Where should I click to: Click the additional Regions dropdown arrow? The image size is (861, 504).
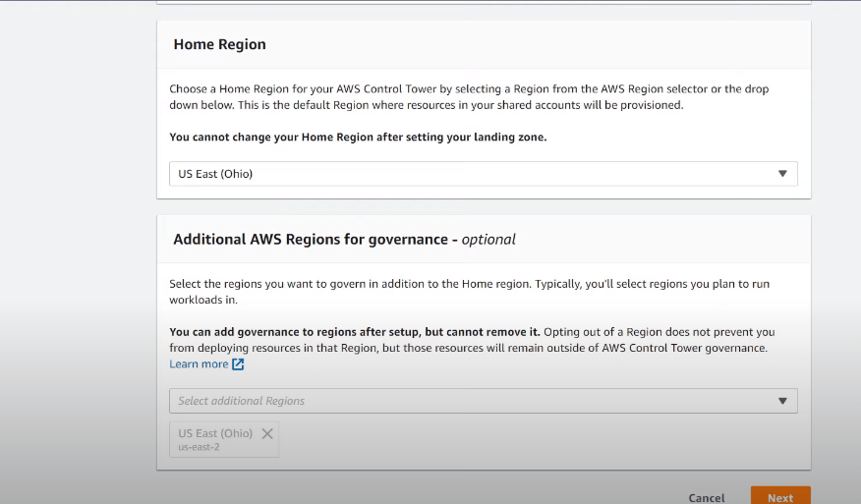tap(782, 401)
